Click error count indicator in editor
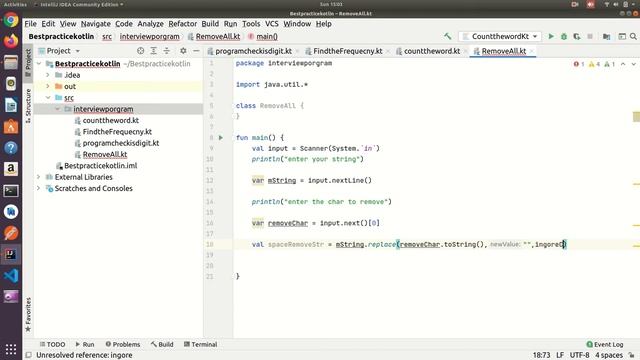 (579, 64)
